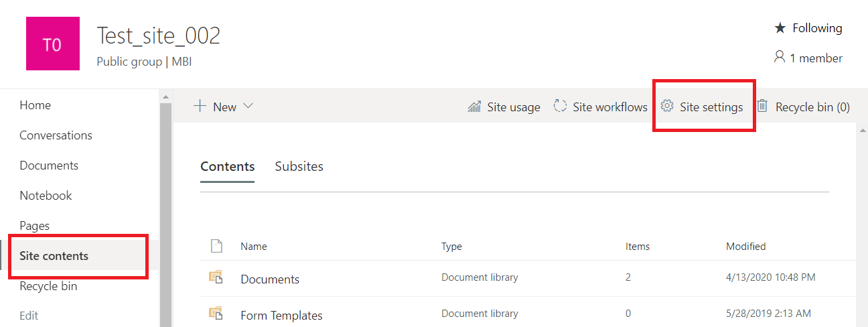868x327 pixels.
Task: Click the Form Templates library icon
Action: pos(216,313)
